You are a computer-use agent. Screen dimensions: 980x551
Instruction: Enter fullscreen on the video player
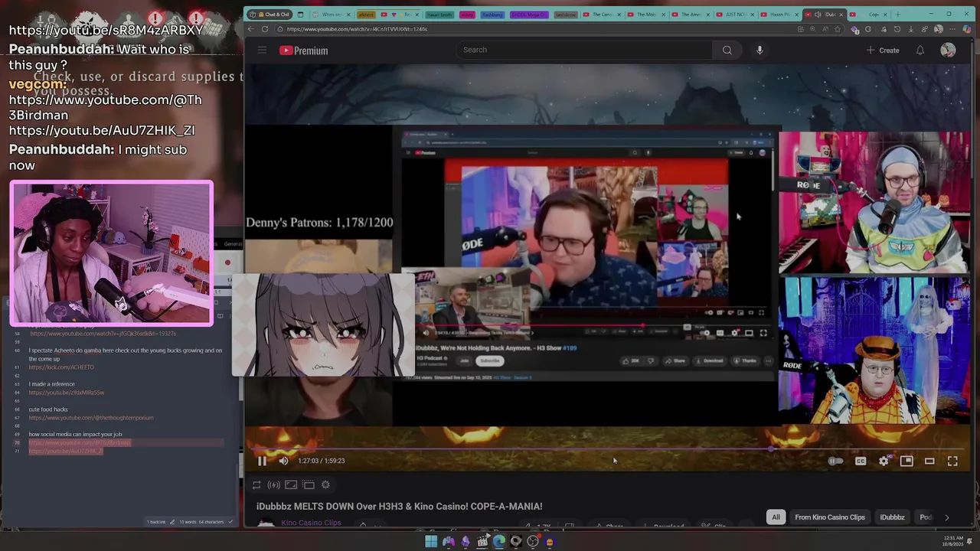coord(952,461)
